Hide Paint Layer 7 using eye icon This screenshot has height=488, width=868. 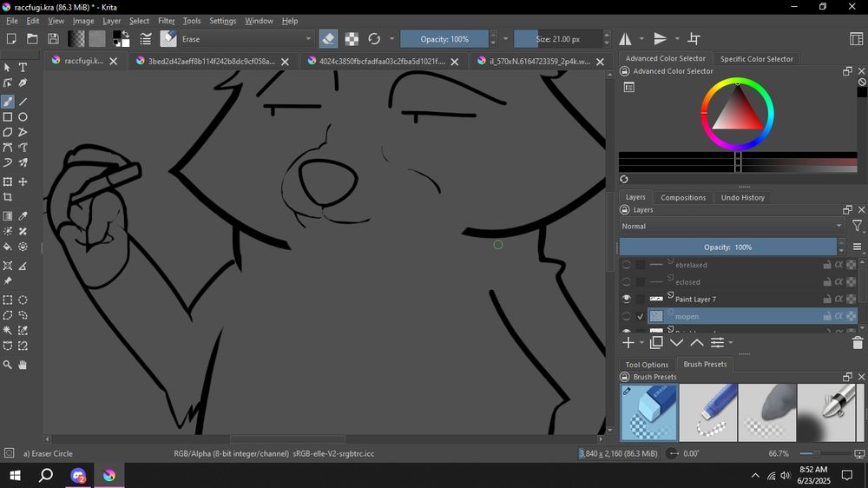pos(627,299)
